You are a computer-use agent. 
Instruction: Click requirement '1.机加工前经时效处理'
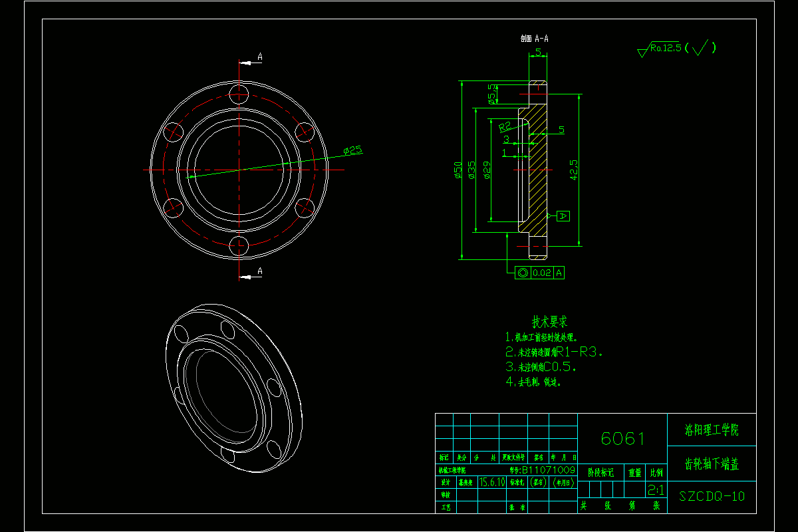coord(542,338)
